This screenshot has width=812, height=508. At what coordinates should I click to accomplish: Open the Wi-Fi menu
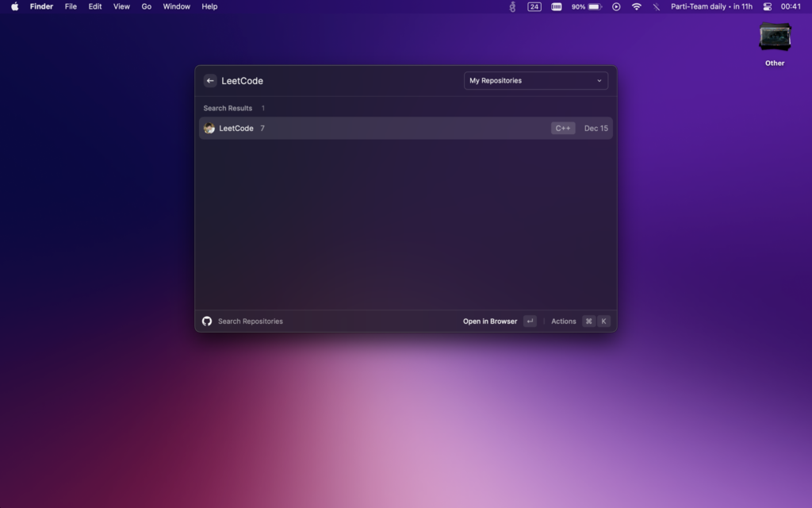tap(637, 6)
